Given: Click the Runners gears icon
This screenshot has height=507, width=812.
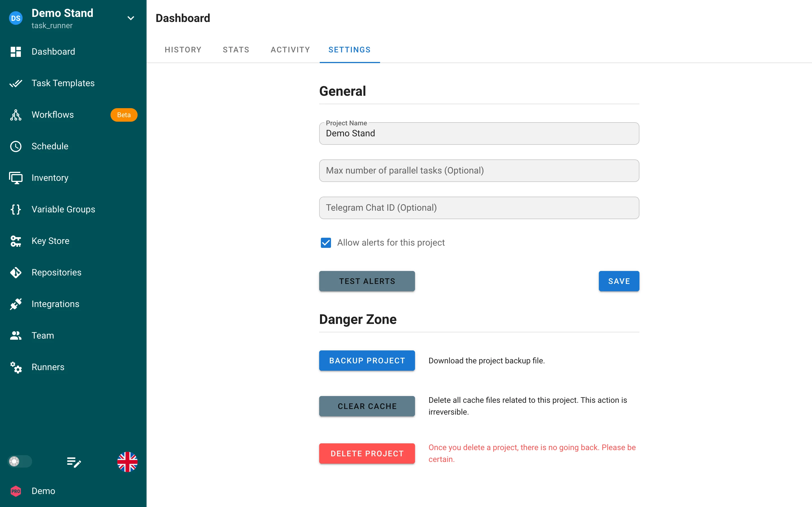Looking at the screenshot, I should click(x=16, y=367).
